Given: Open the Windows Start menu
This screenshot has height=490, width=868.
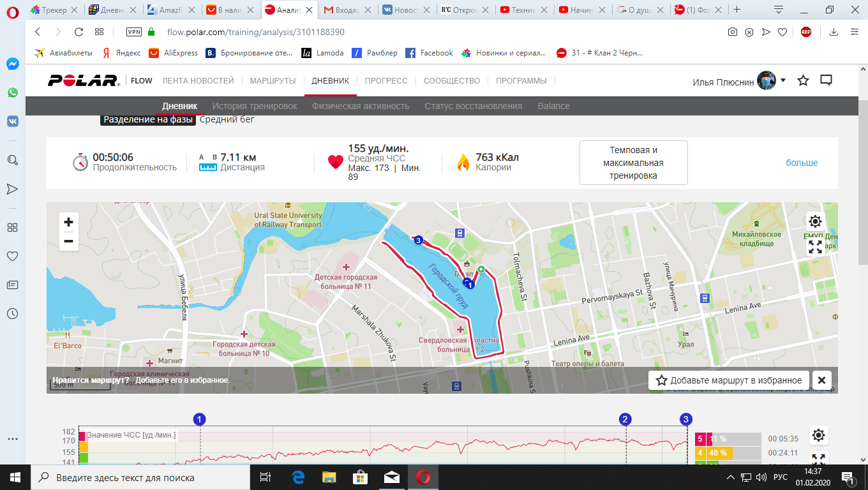Looking at the screenshot, I should (x=15, y=477).
